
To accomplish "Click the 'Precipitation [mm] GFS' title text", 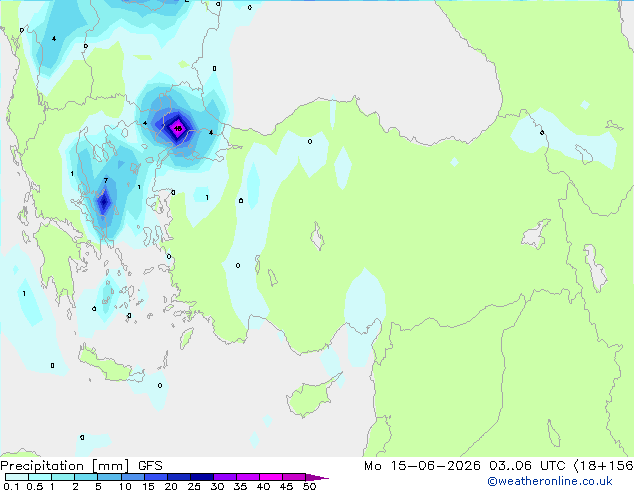I will point(81,466).
